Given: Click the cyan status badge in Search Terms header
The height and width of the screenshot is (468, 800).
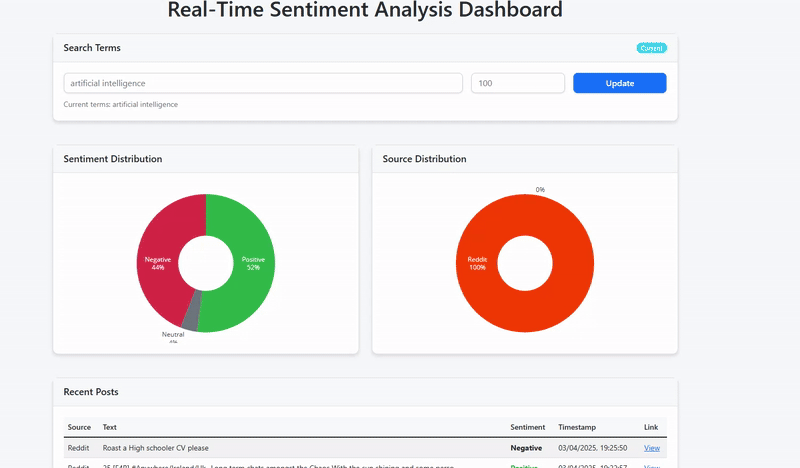Looking at the screenshot, I should coord(652,48).
